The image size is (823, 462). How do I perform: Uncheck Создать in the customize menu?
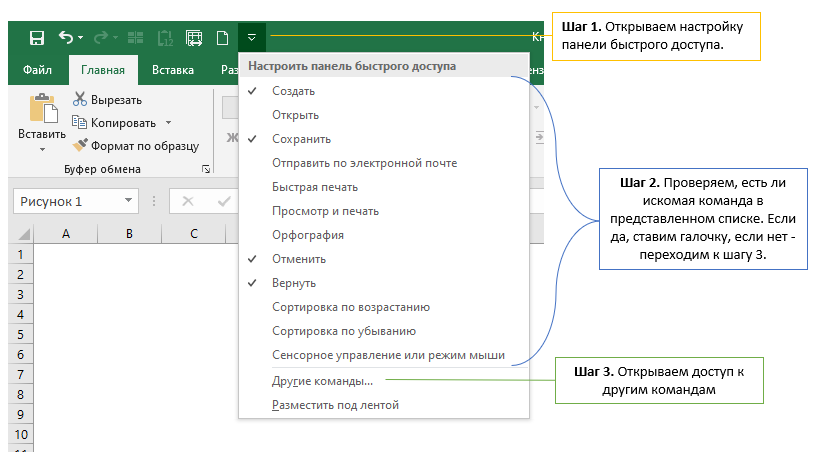coord(384,91)
